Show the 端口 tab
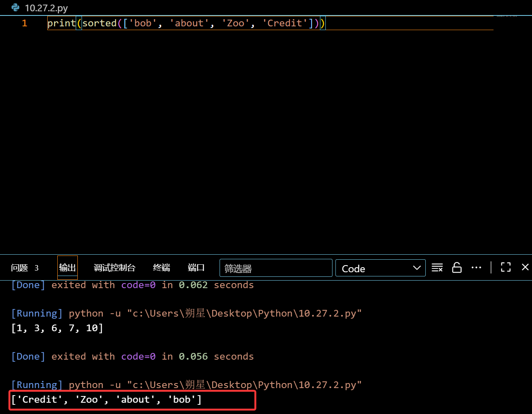The image size is (532, 414). coord(196,268)
